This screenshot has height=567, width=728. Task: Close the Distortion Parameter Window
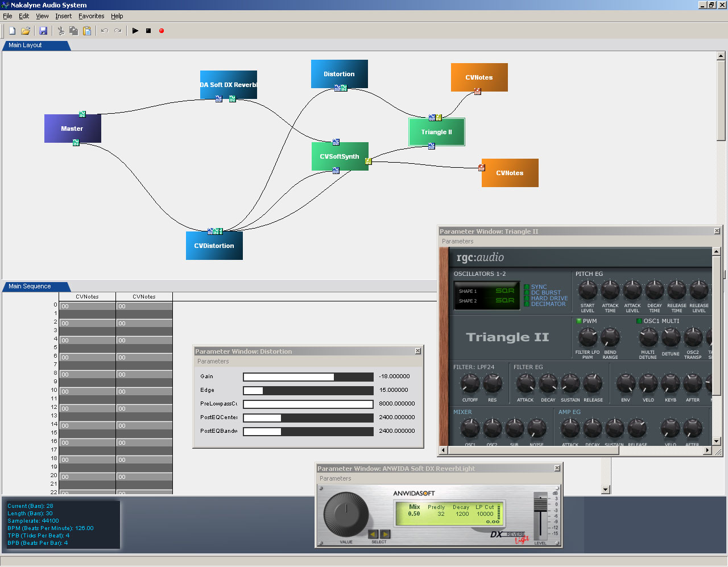(418, 351)
